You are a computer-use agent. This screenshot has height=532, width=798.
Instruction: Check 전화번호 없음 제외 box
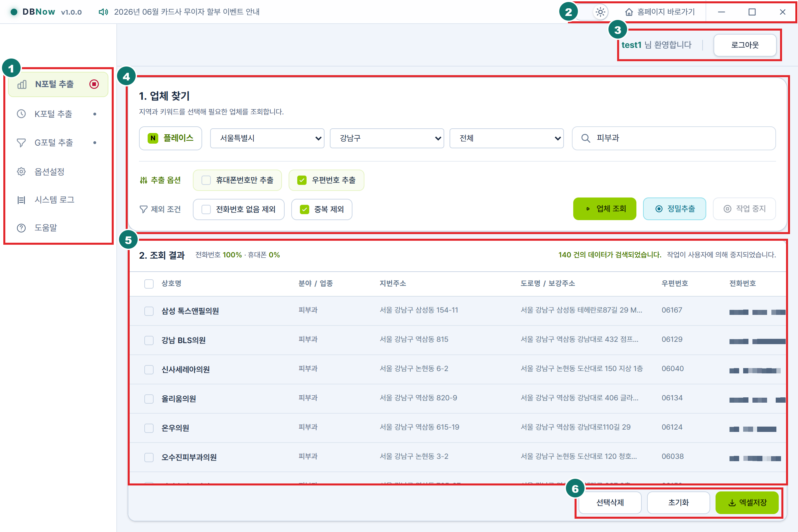pos(206,209)
